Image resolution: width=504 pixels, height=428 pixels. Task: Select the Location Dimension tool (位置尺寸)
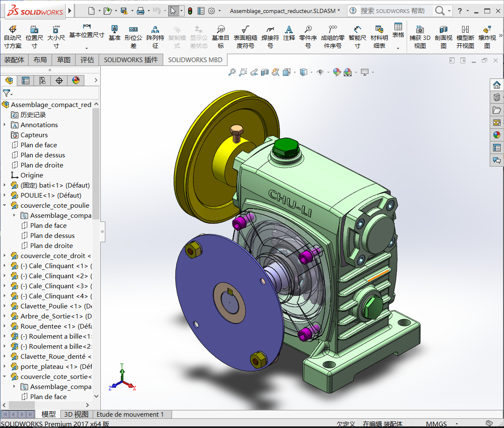click(x=34, y=37)
